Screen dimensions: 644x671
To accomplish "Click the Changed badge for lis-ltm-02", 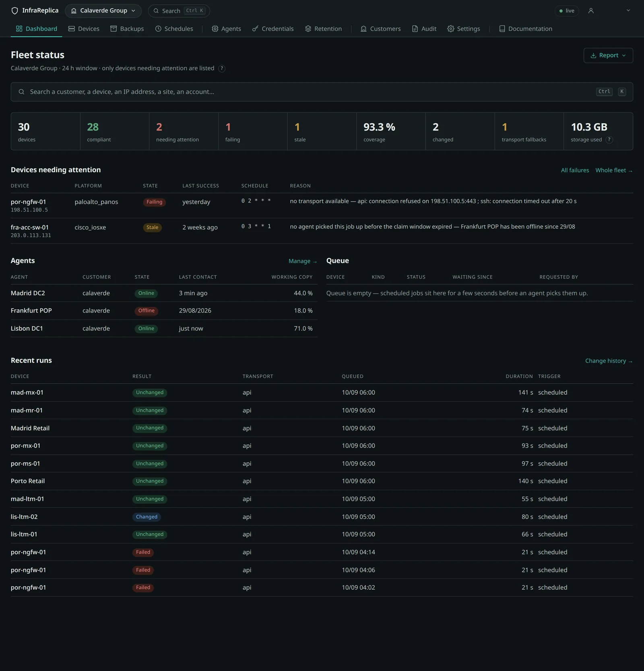I will pyautogui.click(x=147, y=517).
